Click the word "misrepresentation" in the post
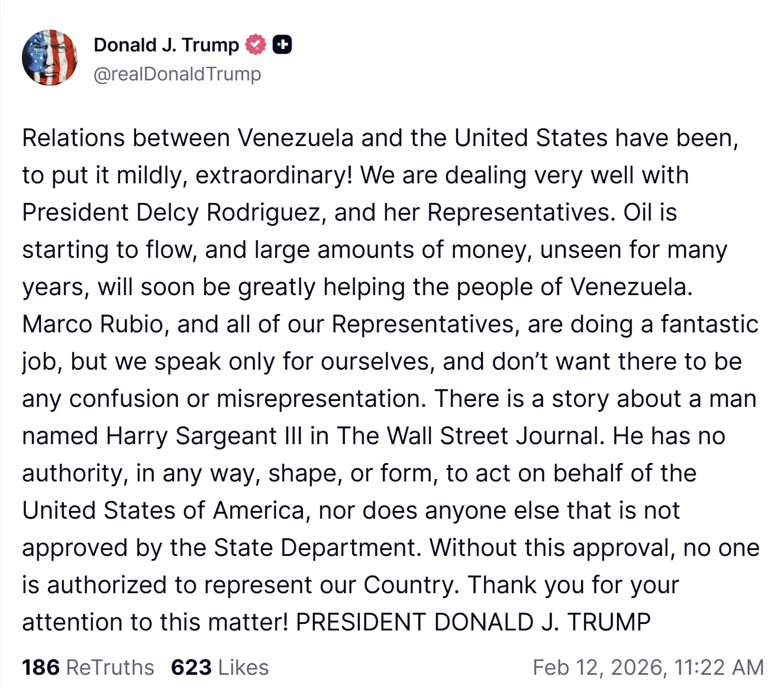The width and height of the screenshot is (784, 689). pos(321,399)
